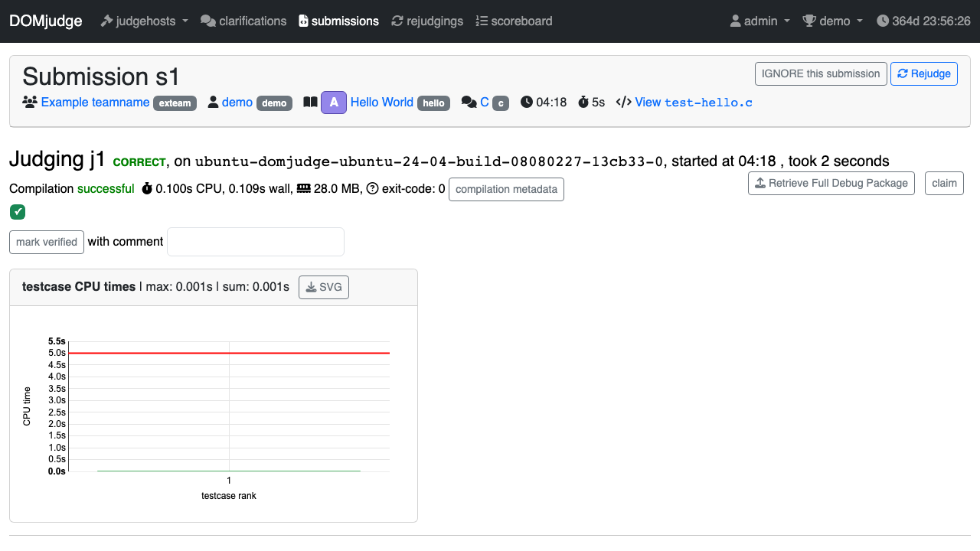Navigate to rejudgings

pyautogui.click(x=427, y=21)
